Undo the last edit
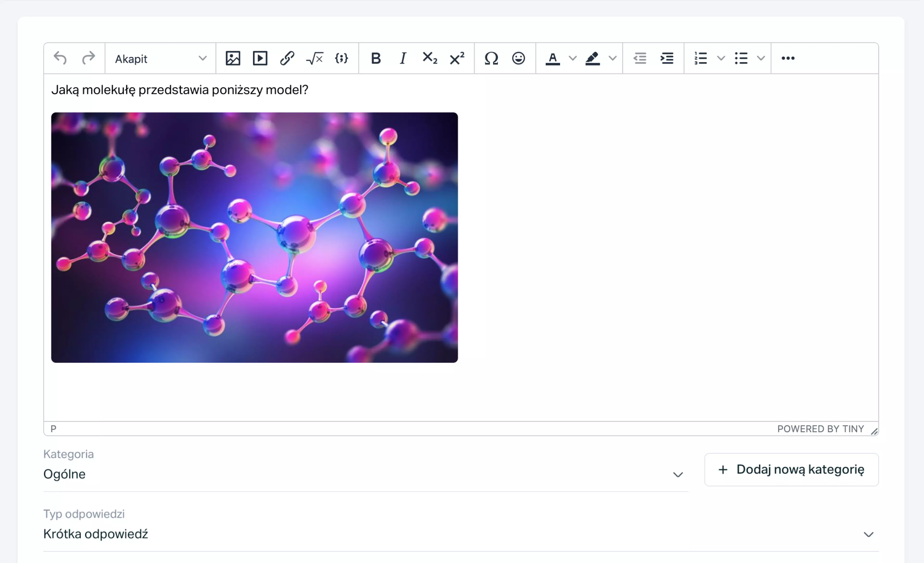Viewport: 924px width, 563px height. (x=60, y=58)
